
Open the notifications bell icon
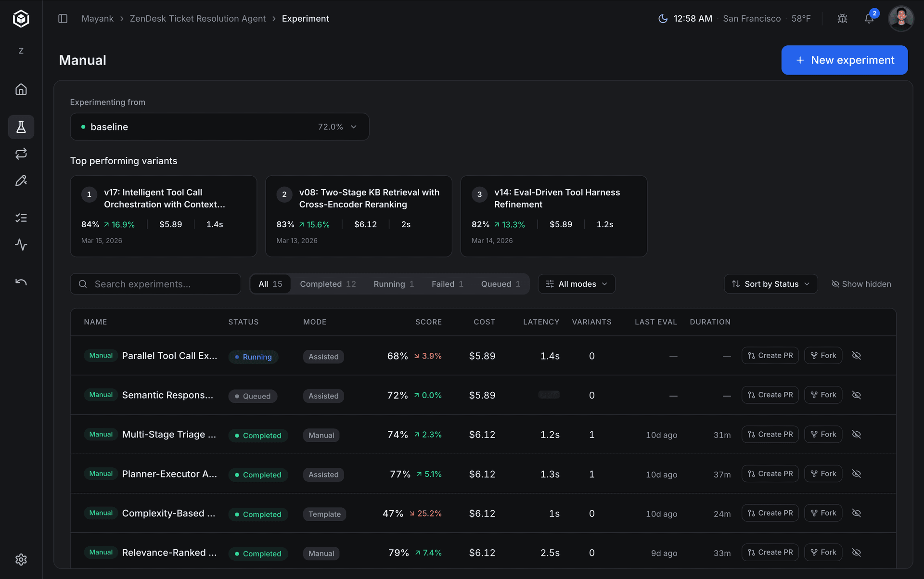(x=869, y=19)
